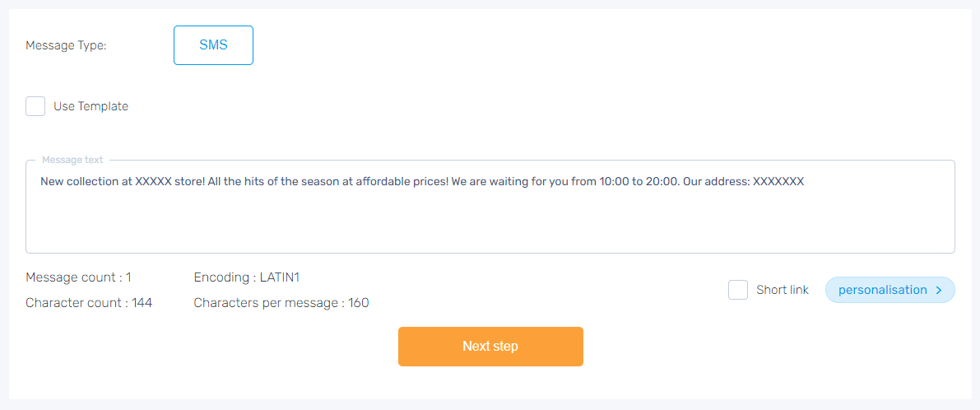Place the cursor at the "XXXXXXX" address placeholder

coord(778,182)
